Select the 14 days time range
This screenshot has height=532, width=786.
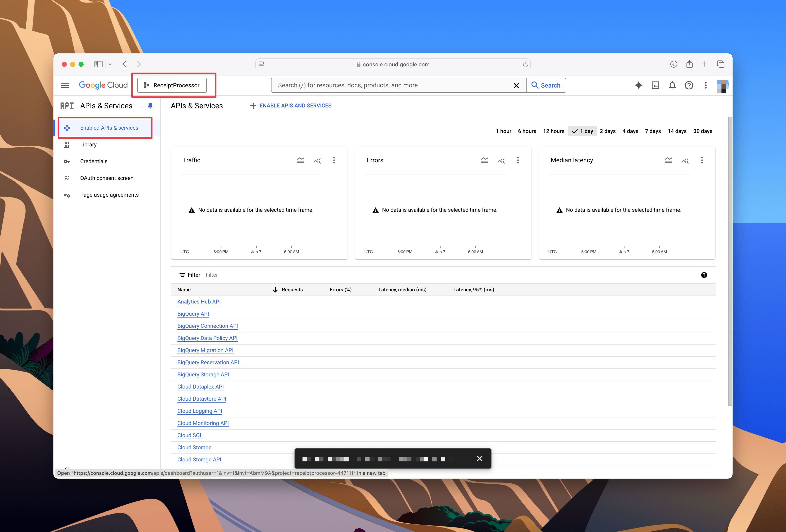(677, 131)
